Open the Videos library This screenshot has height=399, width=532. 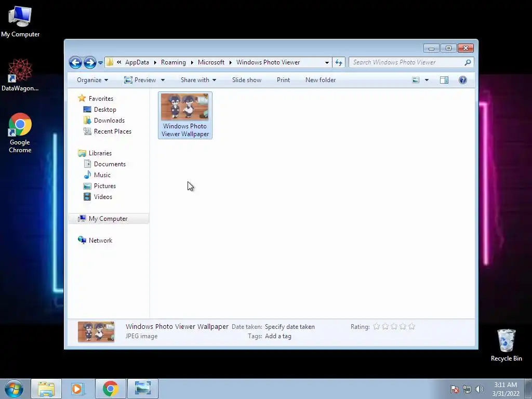(x=103, y=197)
